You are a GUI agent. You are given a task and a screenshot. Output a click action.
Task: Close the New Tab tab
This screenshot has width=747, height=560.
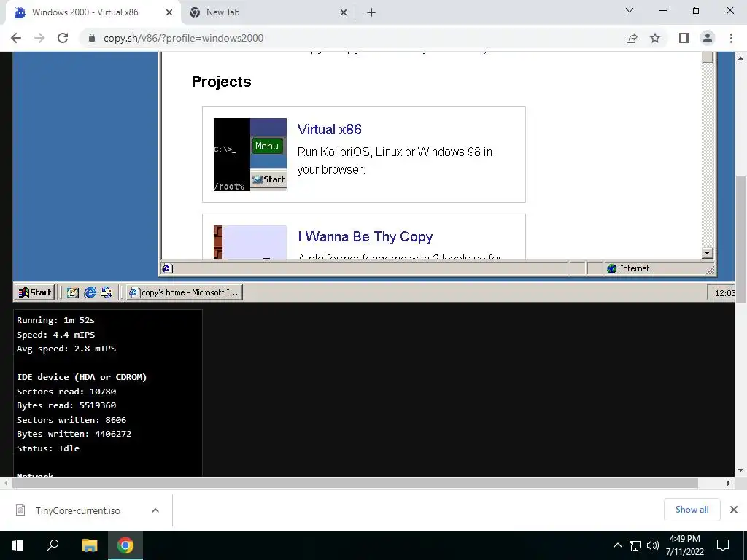click(x=344, y=13)
